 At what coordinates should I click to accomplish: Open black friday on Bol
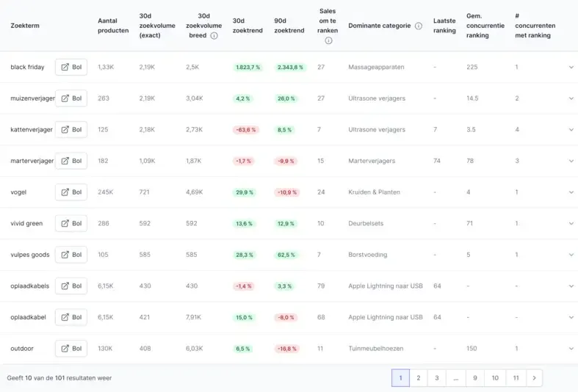click(71, 67)
